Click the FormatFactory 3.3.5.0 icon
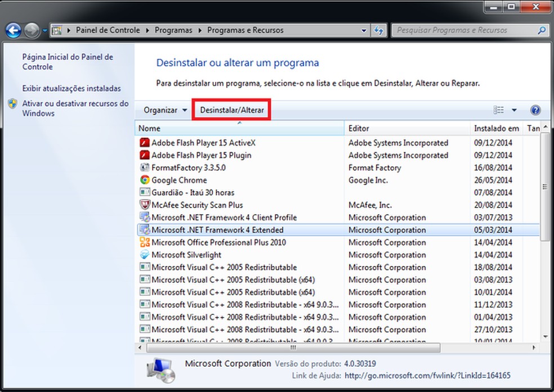The height and width of the screenshot is (392, 554). (145, 168)
